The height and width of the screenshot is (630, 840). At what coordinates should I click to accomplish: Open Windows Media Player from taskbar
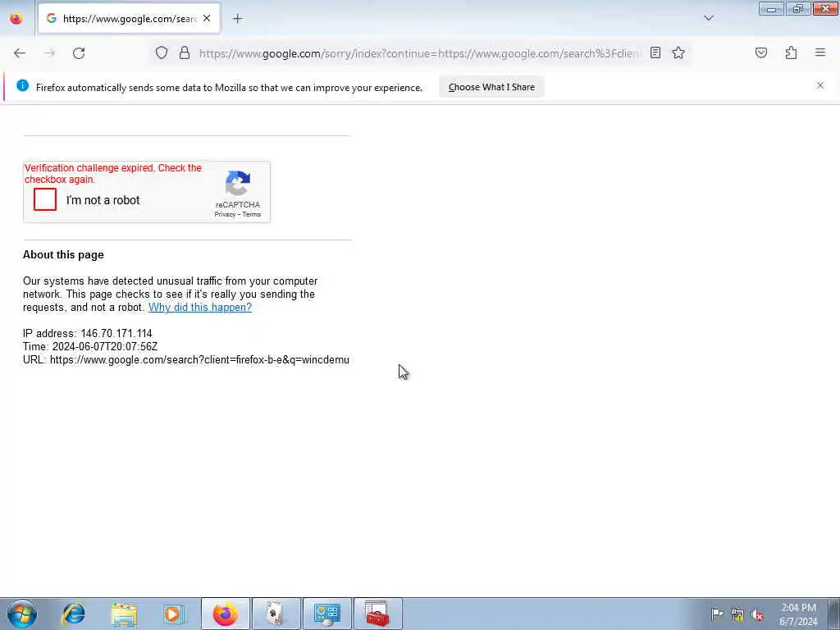click(x=174, y=614)
